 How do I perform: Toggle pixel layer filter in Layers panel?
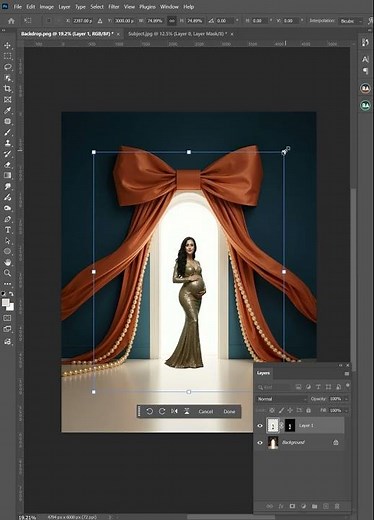click(298, 387)
